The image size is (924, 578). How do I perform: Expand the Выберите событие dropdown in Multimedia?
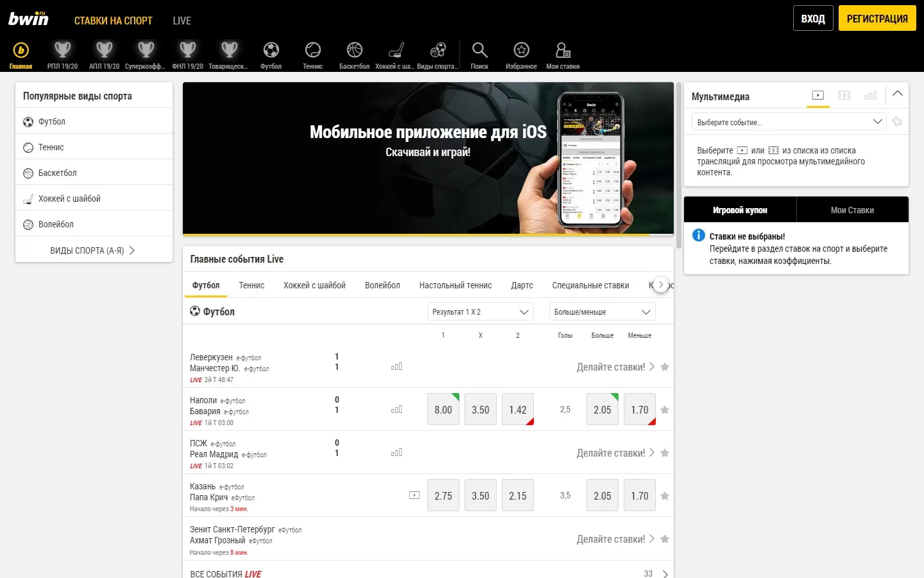(789, 122)
